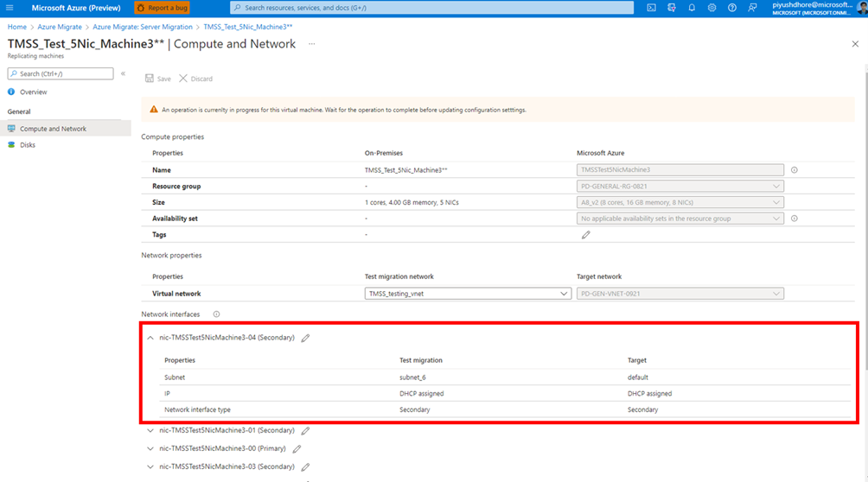Close the Compute and Network blade
Screen dimensions: 868x482
855,44
